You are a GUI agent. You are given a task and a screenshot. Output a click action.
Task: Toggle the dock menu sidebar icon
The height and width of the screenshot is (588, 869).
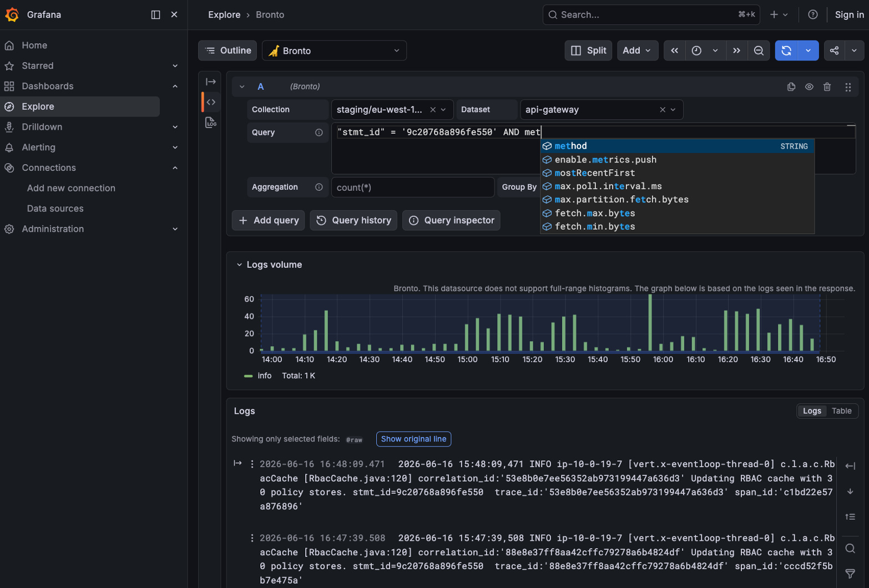[155, 14]
